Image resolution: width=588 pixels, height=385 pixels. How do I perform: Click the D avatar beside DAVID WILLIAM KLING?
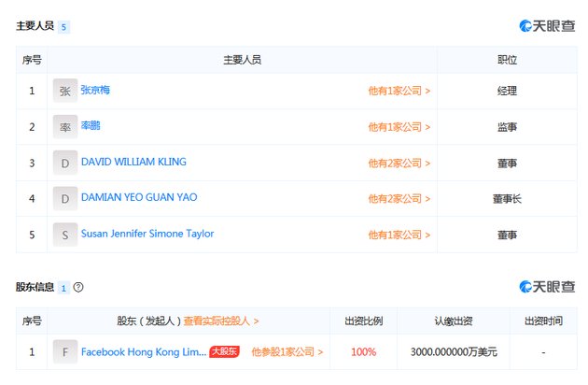[65, 163]
